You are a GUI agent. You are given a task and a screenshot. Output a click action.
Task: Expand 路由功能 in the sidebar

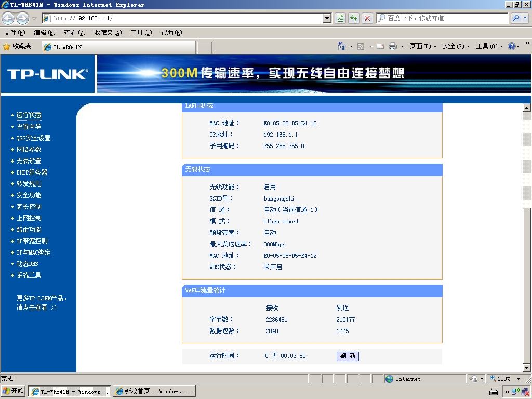[29, 230]
